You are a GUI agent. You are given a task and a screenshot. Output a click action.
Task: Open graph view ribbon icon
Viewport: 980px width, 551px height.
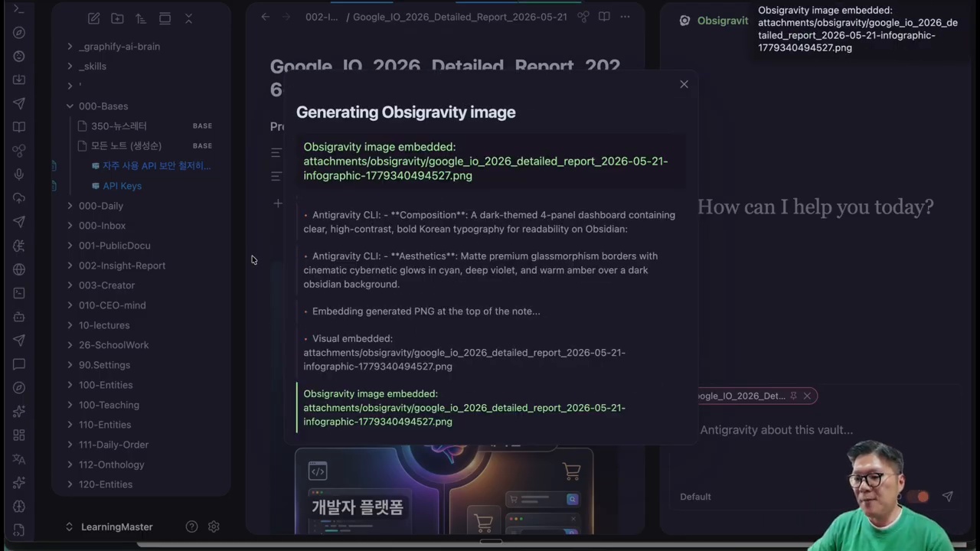pos(19,151)
